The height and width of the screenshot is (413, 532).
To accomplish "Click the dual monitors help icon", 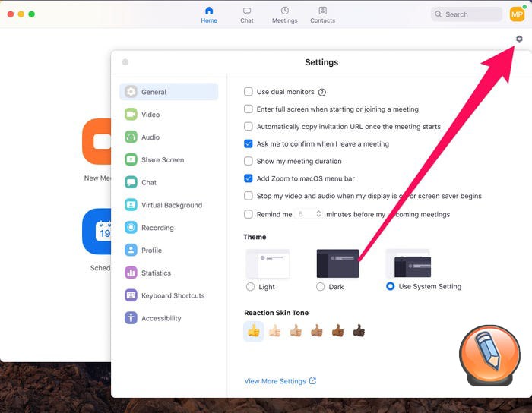I will 322,92.
